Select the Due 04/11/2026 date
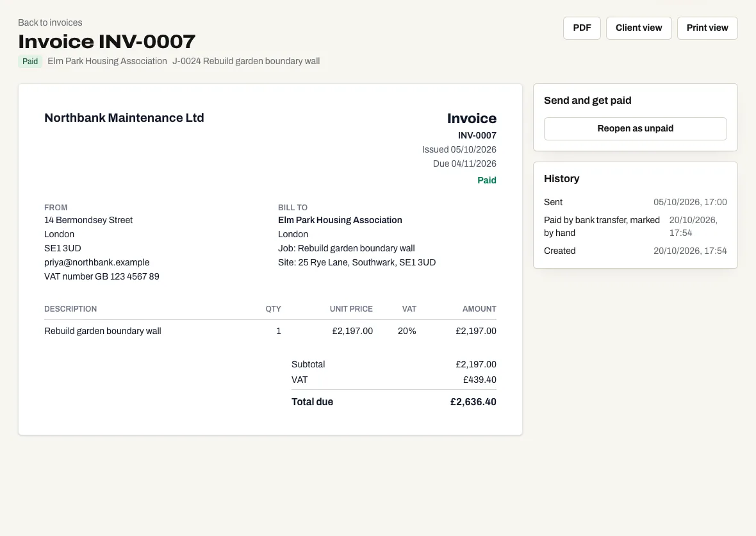756x536 pixels. [x=464, y=163]
